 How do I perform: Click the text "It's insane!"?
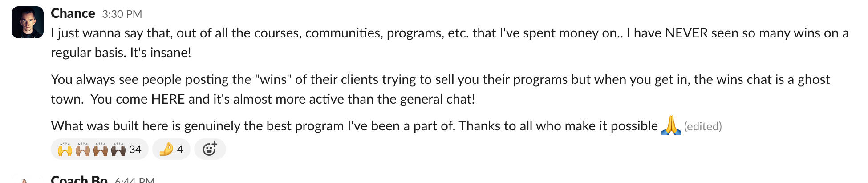pos(161,53)
